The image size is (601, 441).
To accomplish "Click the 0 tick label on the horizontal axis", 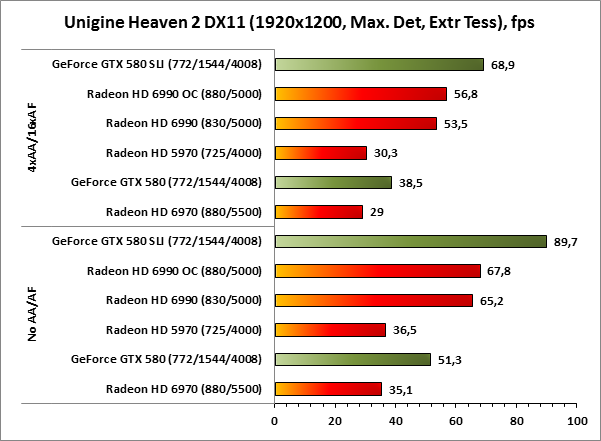I will click(275, 419).
